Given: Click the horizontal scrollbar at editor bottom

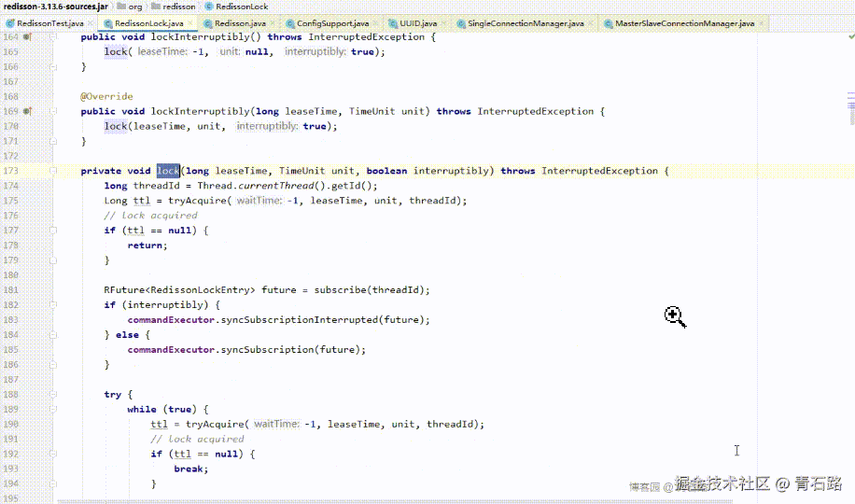Looking at the screenshot, I should [395, 501].
